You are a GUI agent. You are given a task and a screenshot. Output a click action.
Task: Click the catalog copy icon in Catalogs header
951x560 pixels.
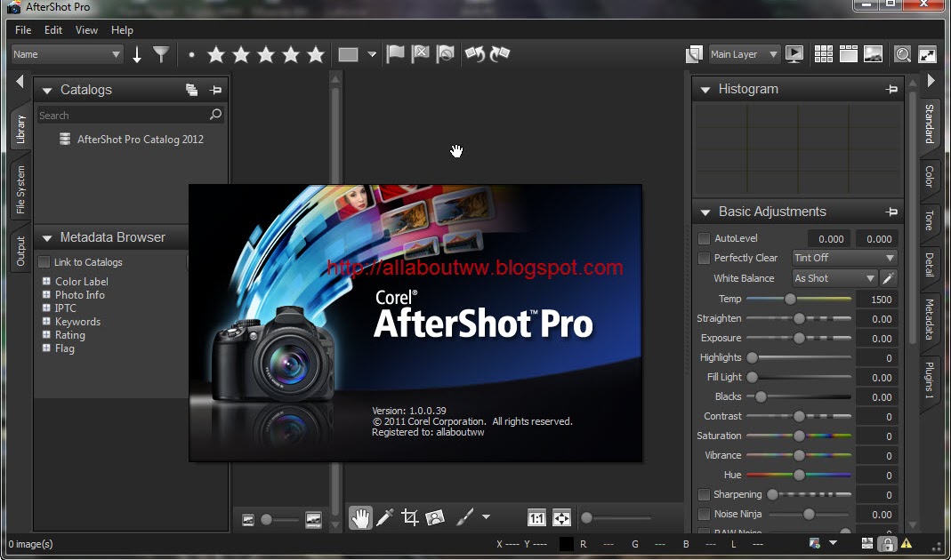pos(191,91)
